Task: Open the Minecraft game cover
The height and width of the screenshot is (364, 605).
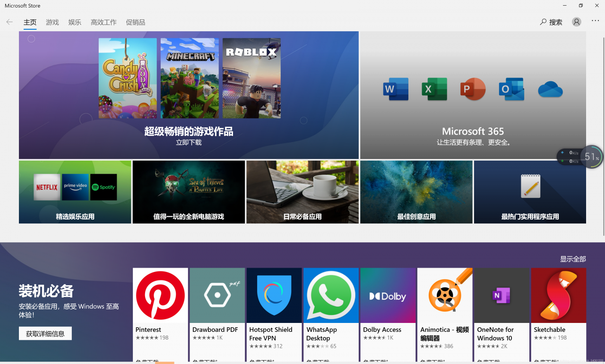Action: pos(190,78)
